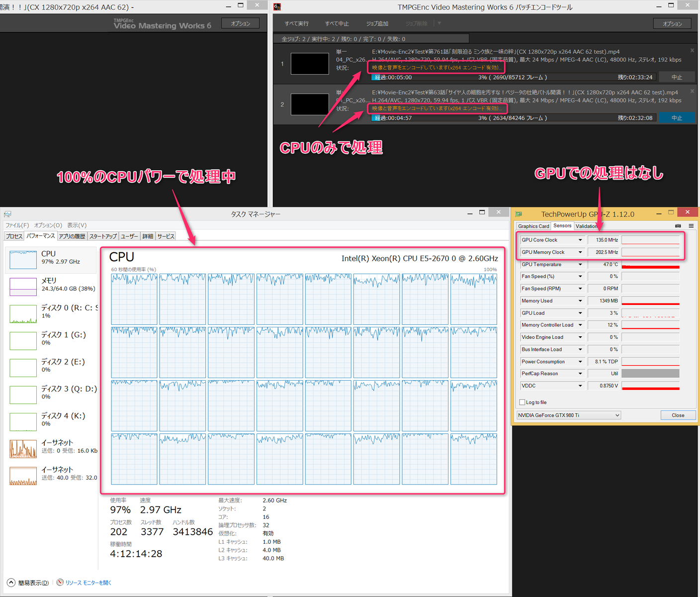Click the job 1 video thumbnail
The width and height of the screenshot is (700, 597).
tap(310, 64)
